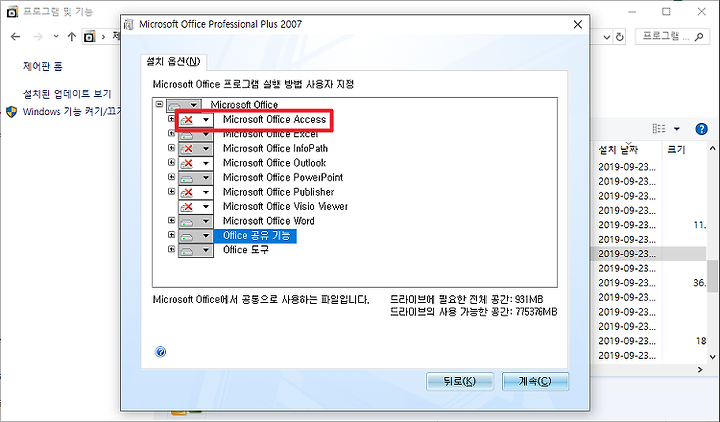
Task: Expand the Microsoft Office InfoPath node
Action: [x=171, y=148]
